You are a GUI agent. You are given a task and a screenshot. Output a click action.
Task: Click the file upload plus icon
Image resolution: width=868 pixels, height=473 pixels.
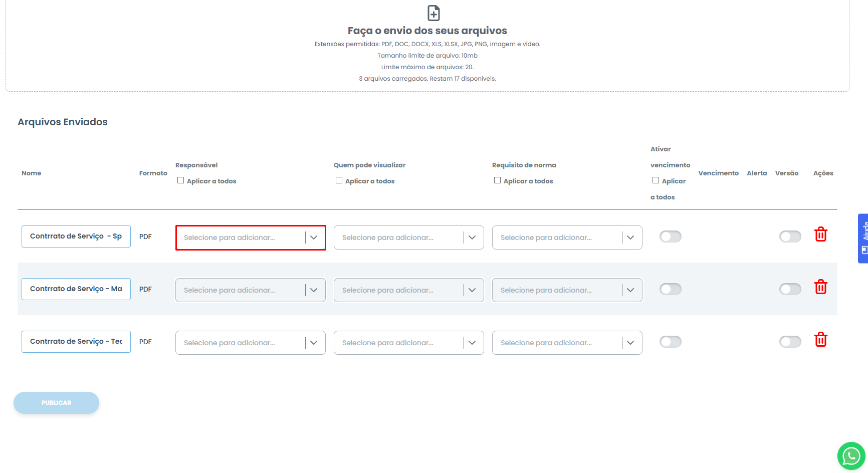433,13
